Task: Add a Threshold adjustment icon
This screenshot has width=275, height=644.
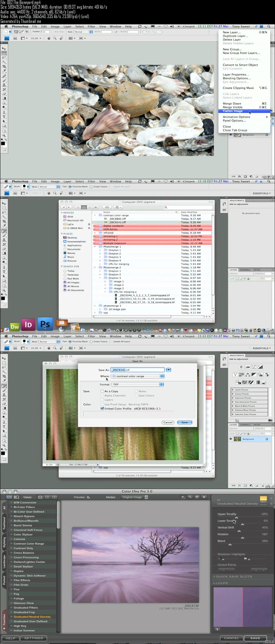Action: tap(251, 382)
